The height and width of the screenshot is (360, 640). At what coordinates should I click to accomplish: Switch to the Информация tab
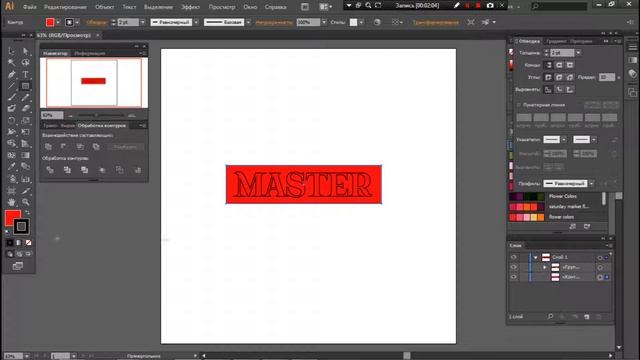tap(90, 53)
